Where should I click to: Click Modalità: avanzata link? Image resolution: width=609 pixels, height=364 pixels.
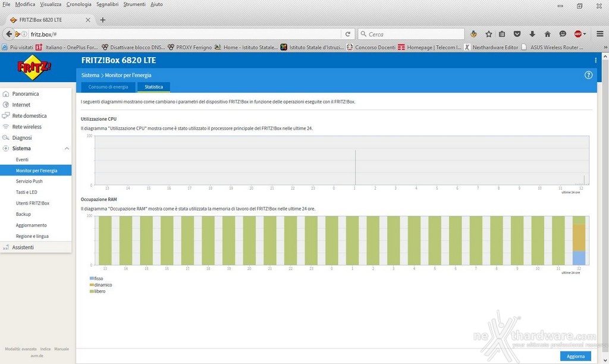pos(21,349)
